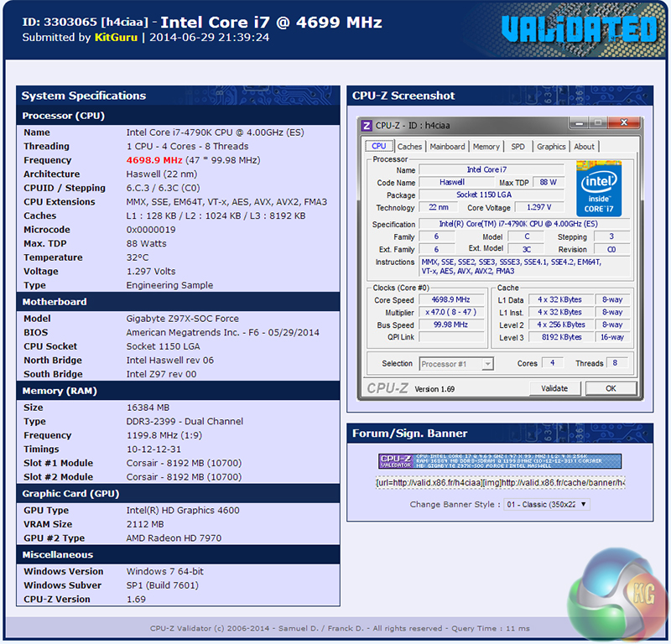Click the Package Socket 1150 LGA field
Viewport: 671px width, 644px height.
click(492, 195)
